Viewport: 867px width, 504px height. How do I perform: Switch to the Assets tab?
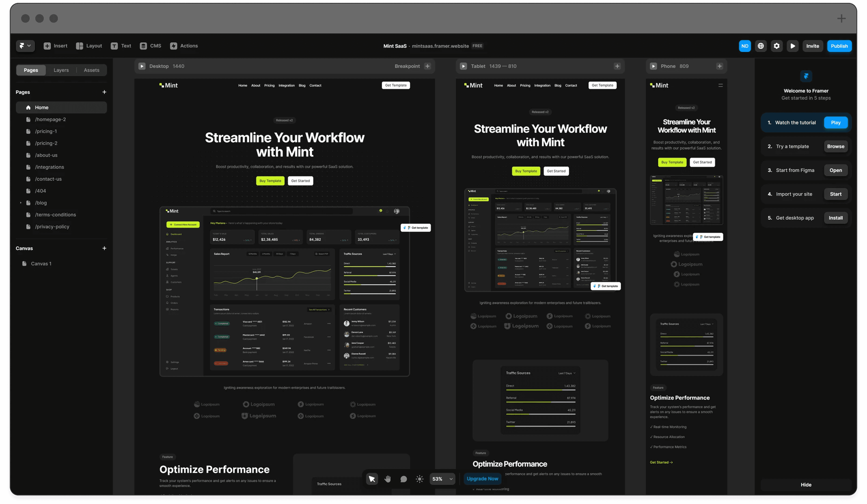click(x=92, y=70)
